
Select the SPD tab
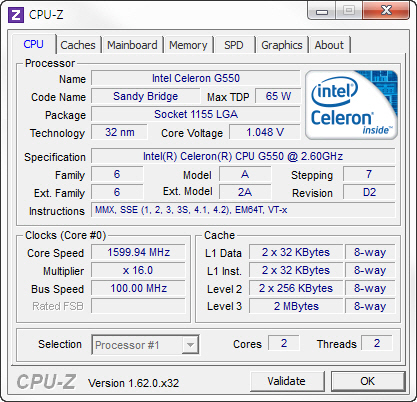click(234, 45)
